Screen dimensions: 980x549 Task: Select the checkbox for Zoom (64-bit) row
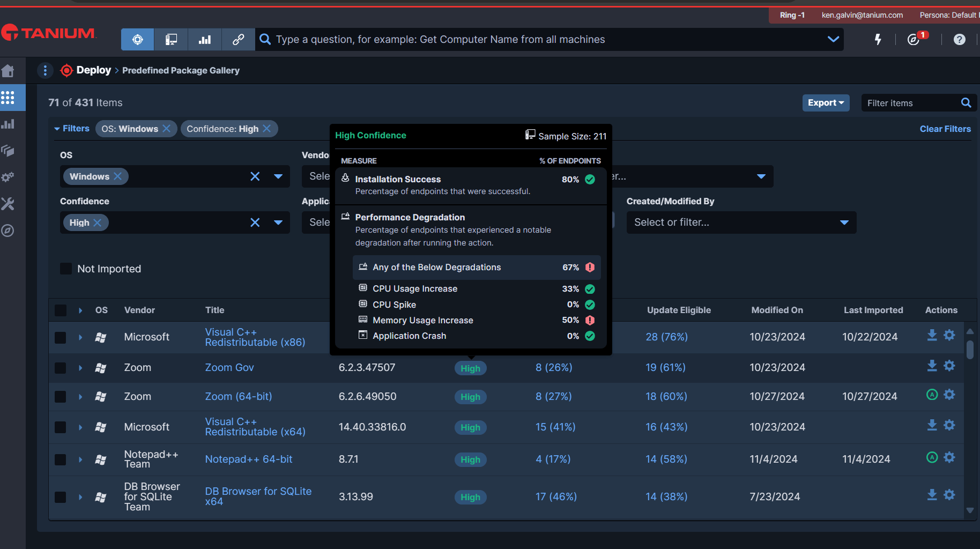tap(61, 397)
